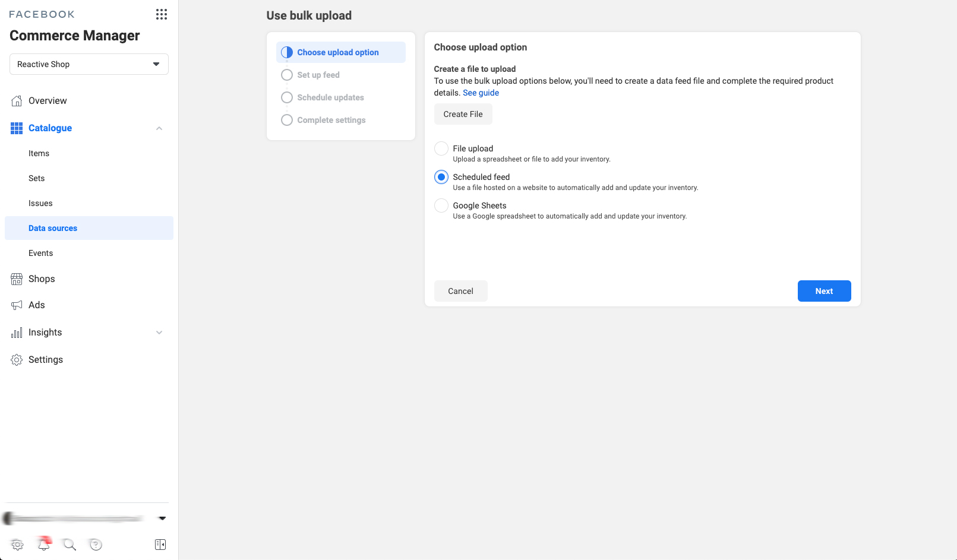The image size is (957, 560).
Task: Select the File upload radio button
Action: (441, 148)
